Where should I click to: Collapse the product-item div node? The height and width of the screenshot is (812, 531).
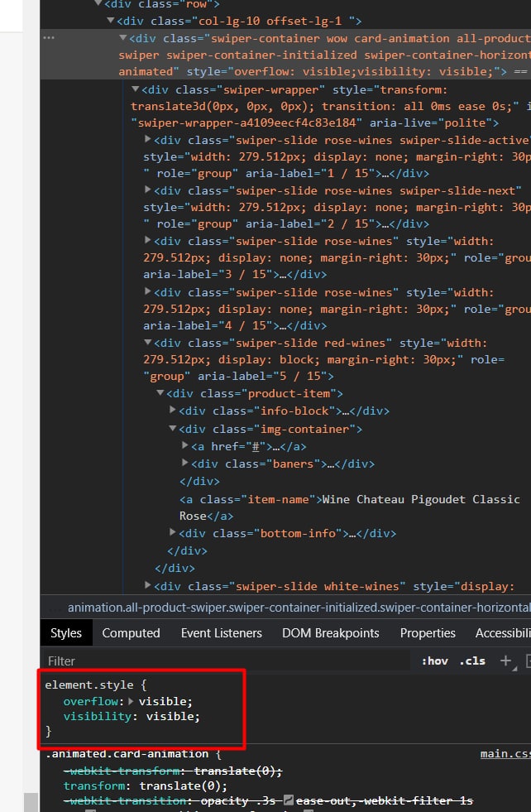pos(160,393)
